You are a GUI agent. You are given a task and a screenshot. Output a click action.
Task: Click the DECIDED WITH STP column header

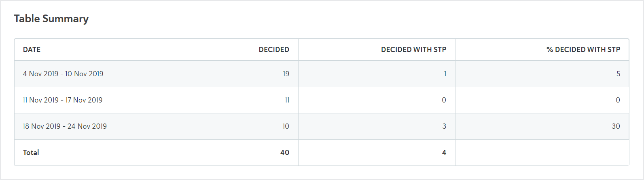coord(413,50)
